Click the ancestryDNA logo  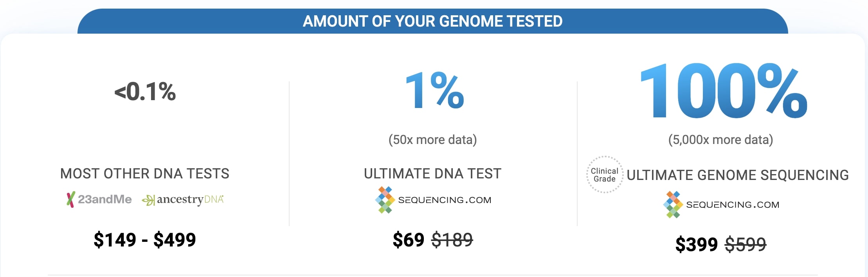point(183,200)
